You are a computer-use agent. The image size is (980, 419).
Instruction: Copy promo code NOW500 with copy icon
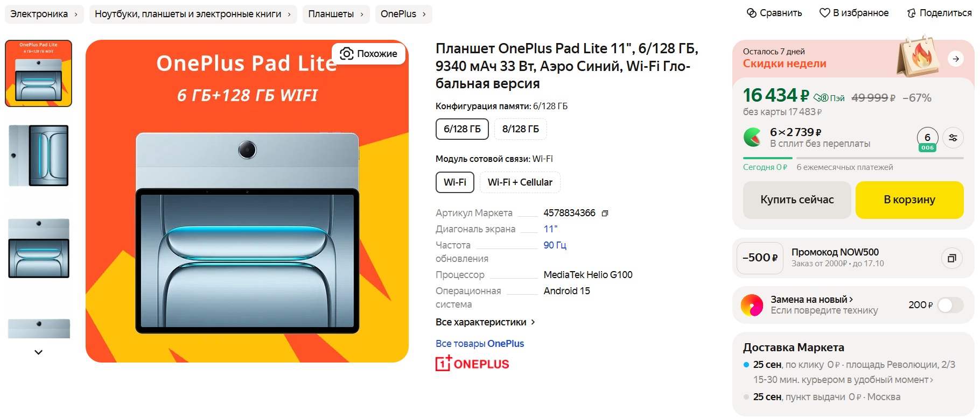tap(951, 258)
